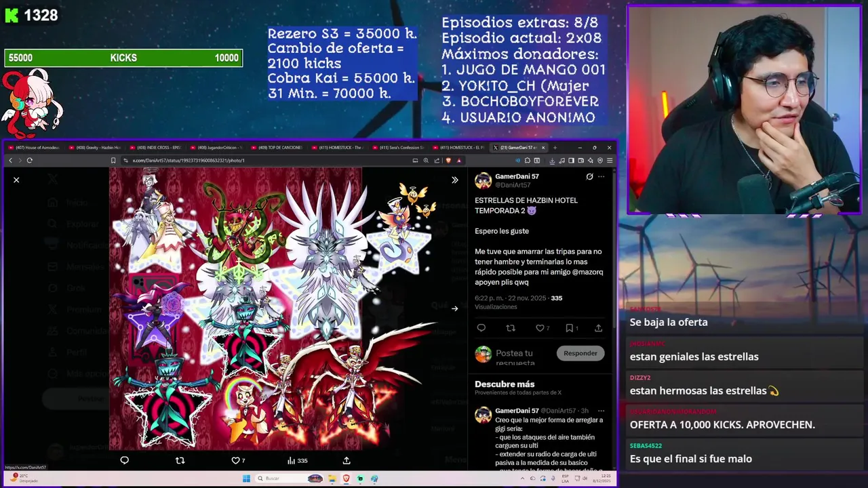Click chat message 'OFERTA A 10,000 KICKS. APROVECHEN.'
This screenshot has height=488, width=868.
click(x=722, y=425)
